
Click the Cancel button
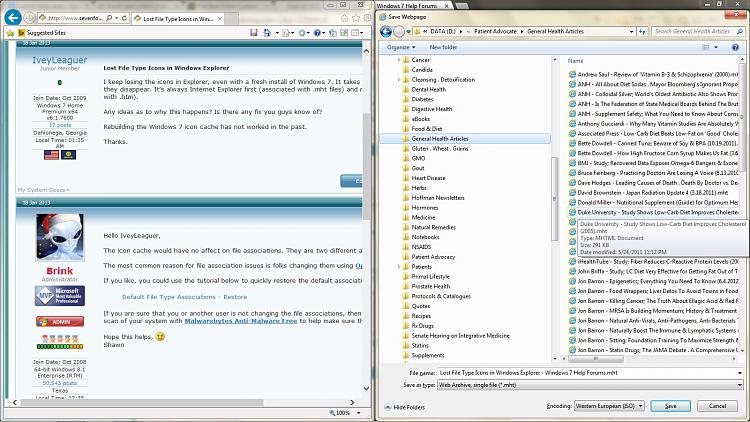[x=717, y=406]
